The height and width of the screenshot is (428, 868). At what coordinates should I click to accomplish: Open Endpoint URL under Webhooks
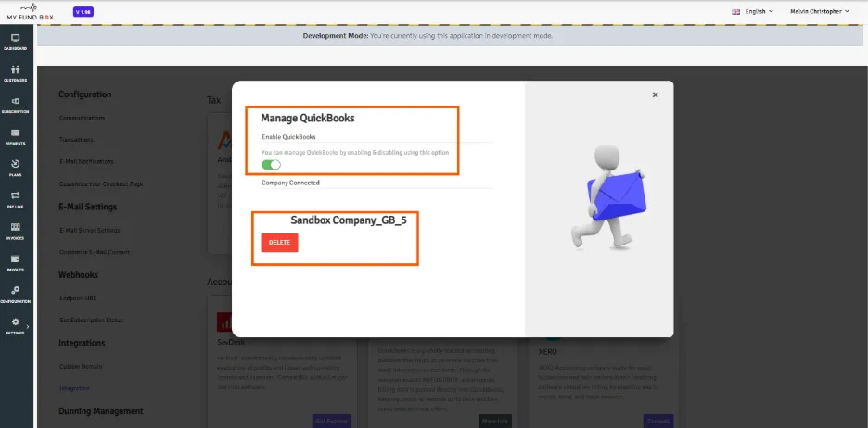[78, 298]
